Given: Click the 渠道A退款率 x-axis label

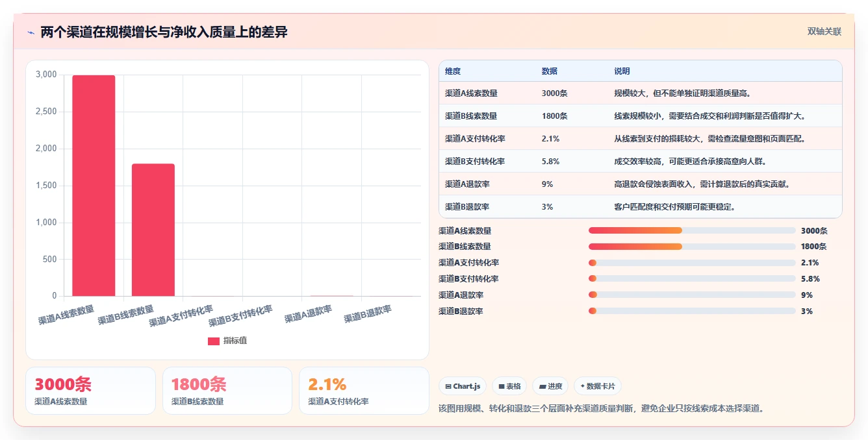Looking at the screenshot, I should (309, 314).
